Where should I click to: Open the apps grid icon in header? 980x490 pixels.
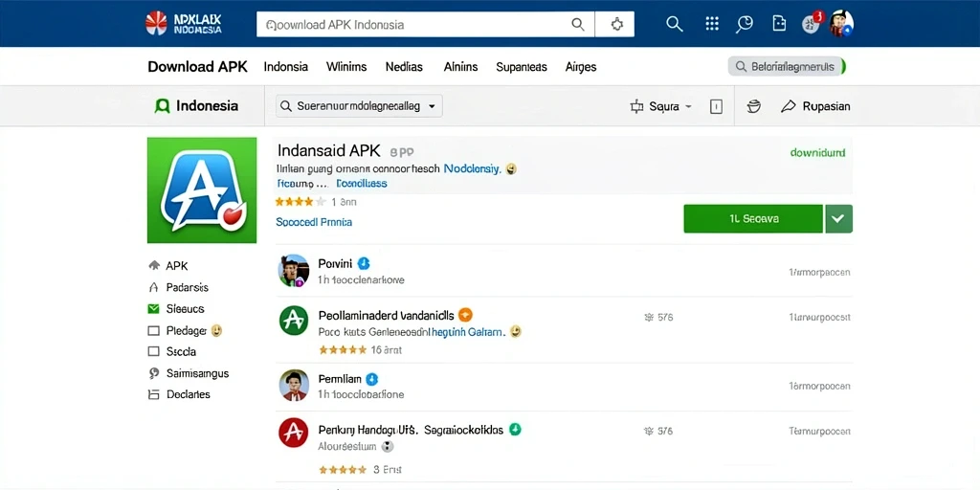[711, 24]
